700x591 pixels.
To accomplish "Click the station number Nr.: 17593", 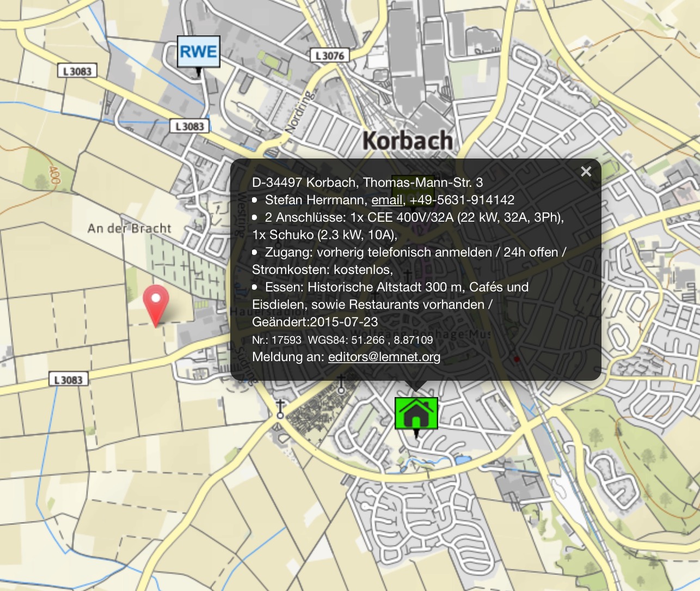I will click(x=277, y=340).
